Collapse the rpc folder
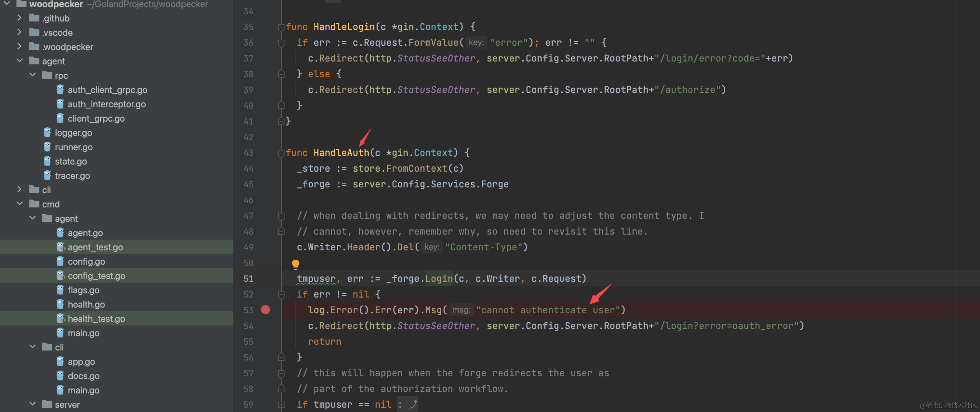980x412 pixels. 33,75
